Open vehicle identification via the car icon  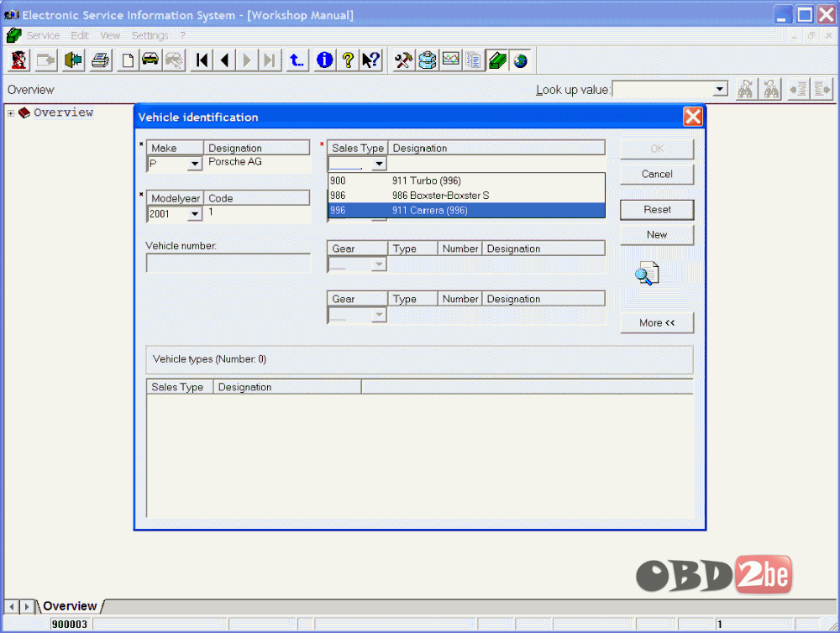point(150,60)
